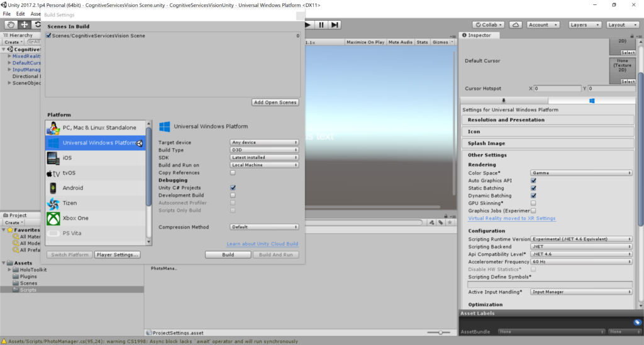Open Compression Method dropdown

(264, 227)
